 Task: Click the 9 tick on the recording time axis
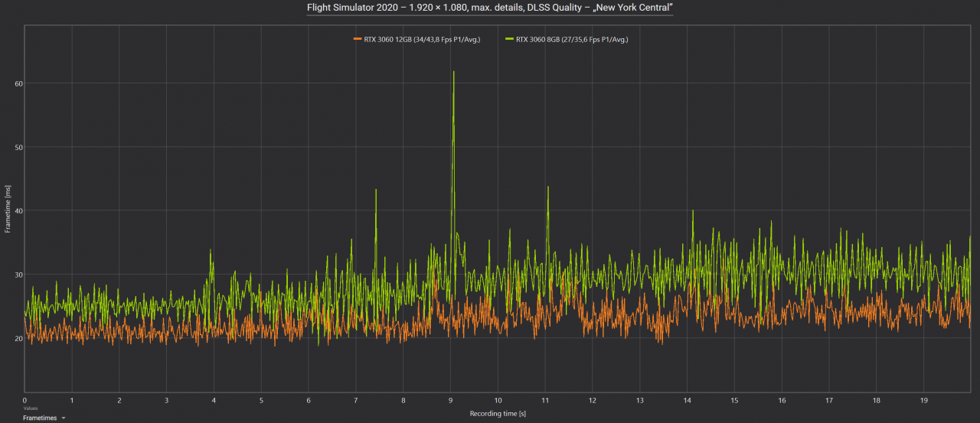[450, 400]
